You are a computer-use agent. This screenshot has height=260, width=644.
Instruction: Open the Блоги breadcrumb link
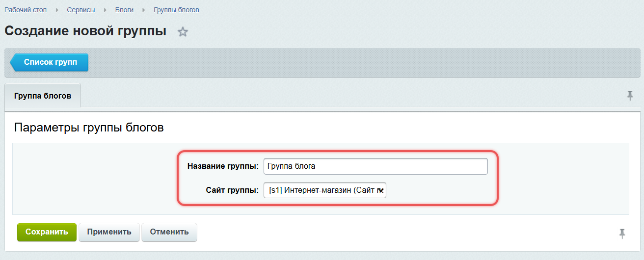tap(124, 10)
